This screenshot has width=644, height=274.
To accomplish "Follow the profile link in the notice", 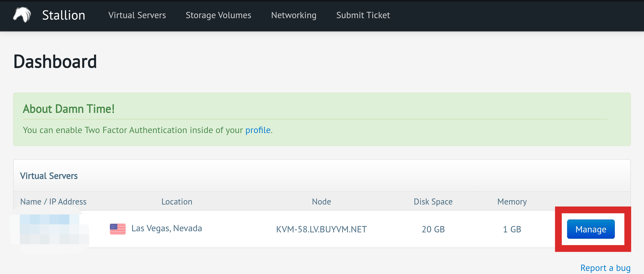I will [x=258, y=130].
